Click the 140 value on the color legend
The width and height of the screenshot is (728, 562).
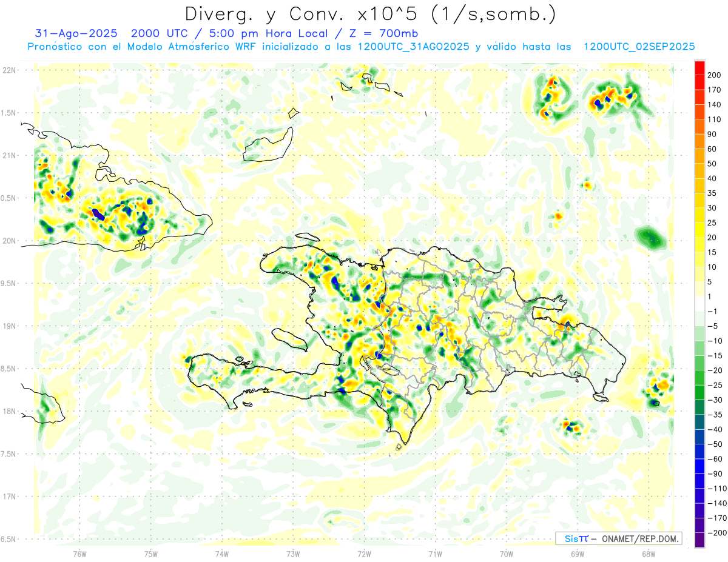tap(713, 104)
